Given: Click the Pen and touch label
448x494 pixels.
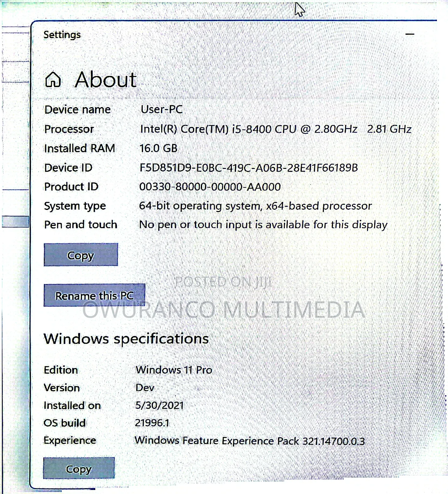Looking at the screenshot, I should [81, 225].
